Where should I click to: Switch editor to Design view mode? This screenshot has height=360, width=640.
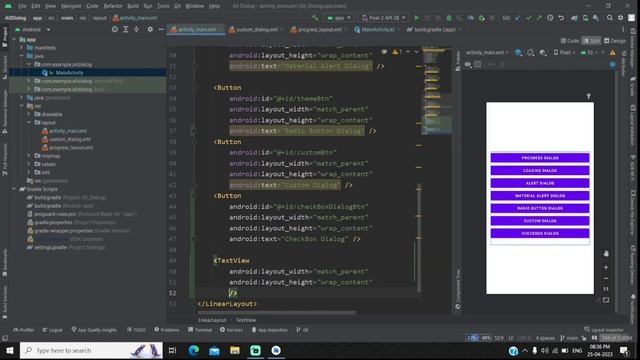[x=615, y=41]
